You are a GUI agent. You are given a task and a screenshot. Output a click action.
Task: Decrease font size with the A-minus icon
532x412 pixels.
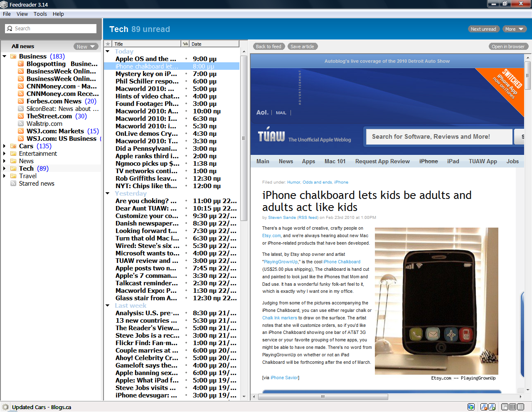(x=484, y=407)
